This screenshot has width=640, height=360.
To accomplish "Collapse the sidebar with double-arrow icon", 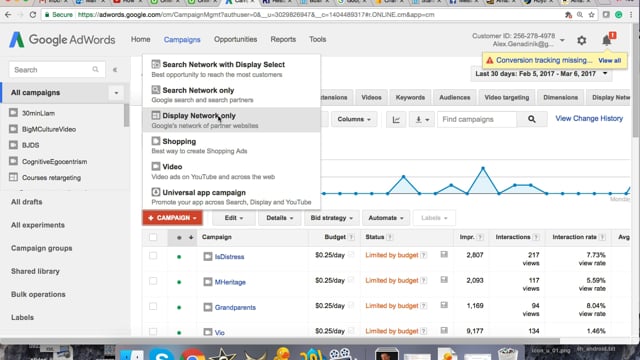I will point(115,70).
